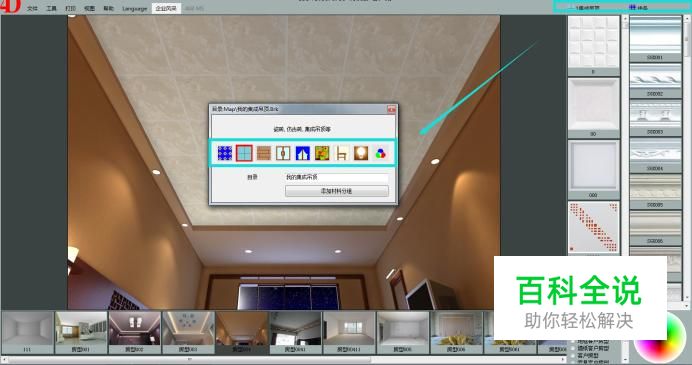692x365 pixels.
Task: Click the 添加材料分组 button
Action: coord(337,191)
